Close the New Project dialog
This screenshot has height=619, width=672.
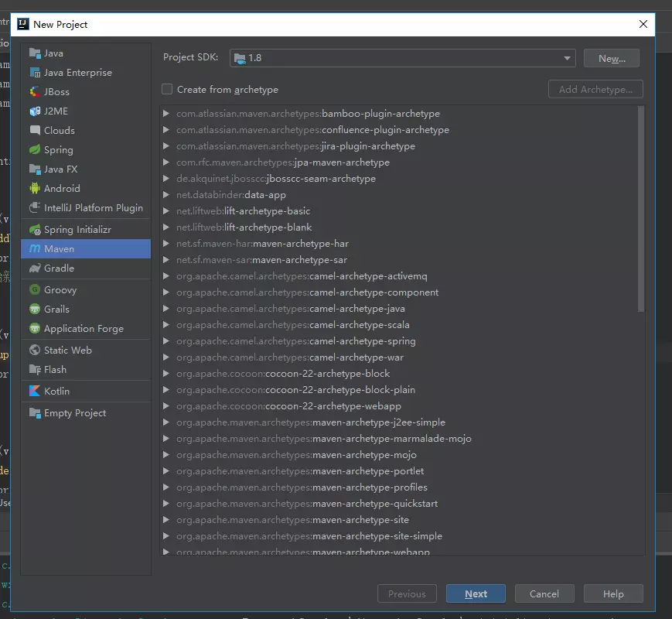point(643,24)
